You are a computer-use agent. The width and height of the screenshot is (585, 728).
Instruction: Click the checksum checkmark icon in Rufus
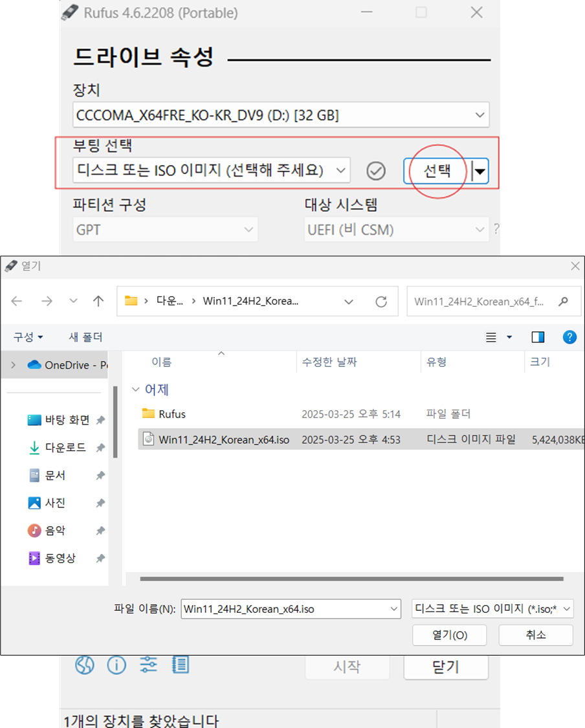tap(375, 171)
